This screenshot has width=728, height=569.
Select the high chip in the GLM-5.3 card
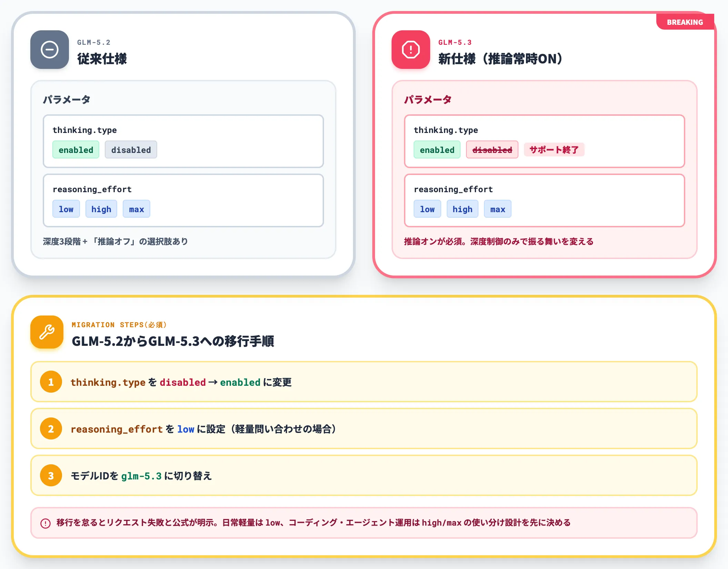point(463,209)
